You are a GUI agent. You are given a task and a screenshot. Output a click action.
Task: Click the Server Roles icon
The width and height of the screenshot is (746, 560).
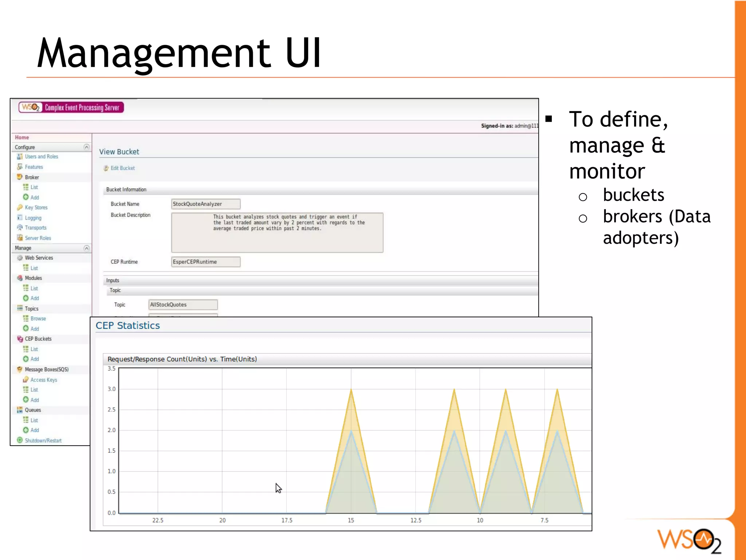(x=20, y=238)
